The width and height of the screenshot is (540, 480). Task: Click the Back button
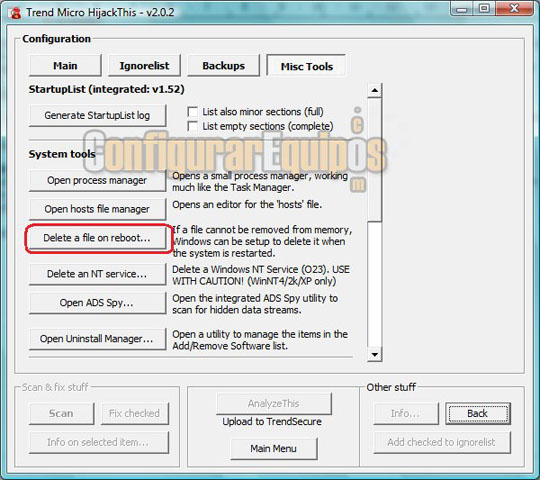[x=478, y=414]
